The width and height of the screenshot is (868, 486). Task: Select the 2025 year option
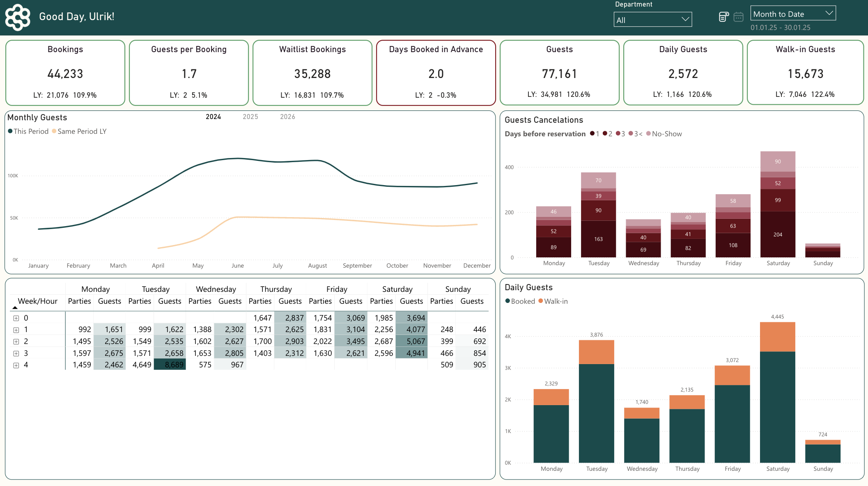(x=250, y=117)
